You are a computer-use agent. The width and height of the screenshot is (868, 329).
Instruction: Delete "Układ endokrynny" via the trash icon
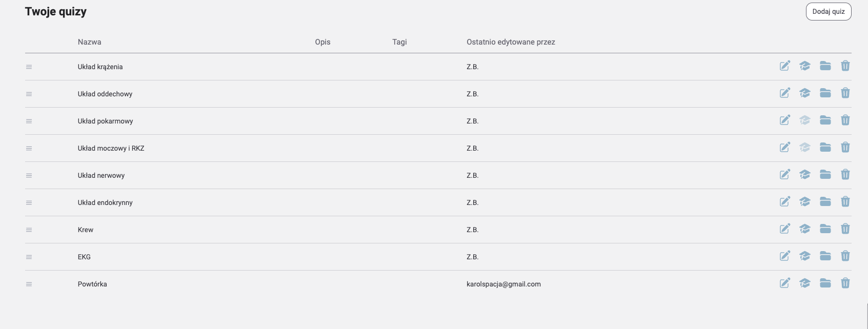pyautogui.click(x=845, y=202)
